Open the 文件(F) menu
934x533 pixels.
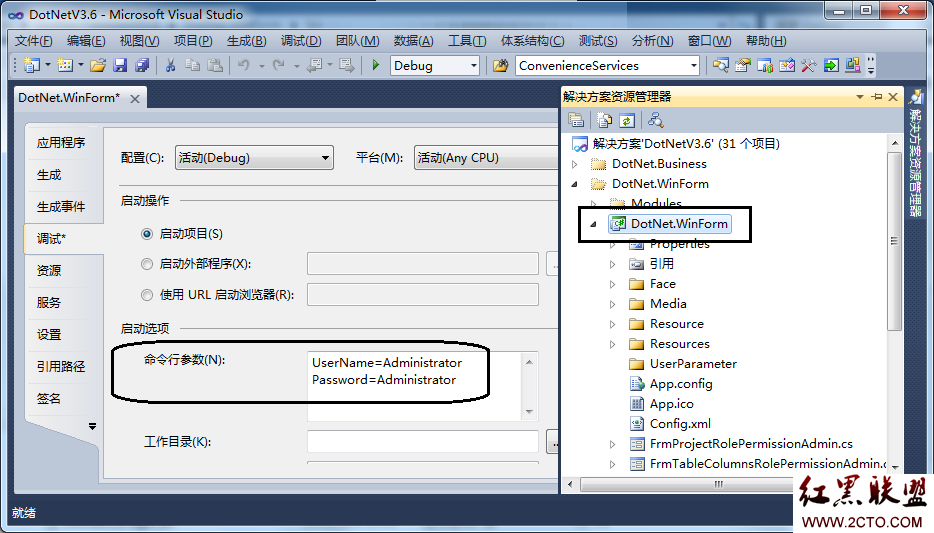[33, 40]
